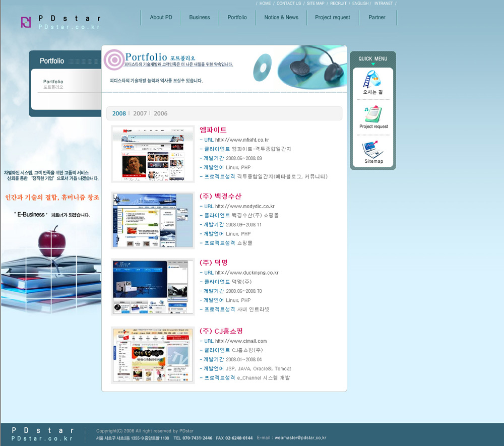Open the Partner menu item
Viewport: 504px width, 446px height.
pos(377,17)
